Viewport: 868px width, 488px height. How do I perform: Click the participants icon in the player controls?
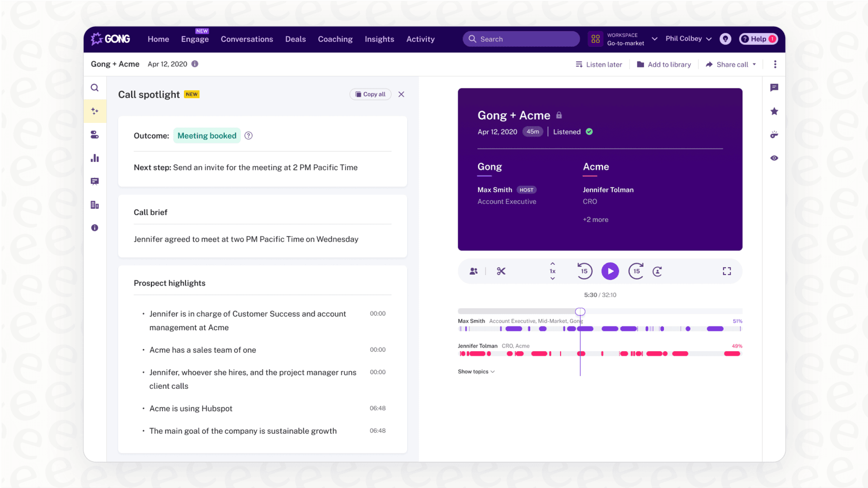[x=473, y=271]
